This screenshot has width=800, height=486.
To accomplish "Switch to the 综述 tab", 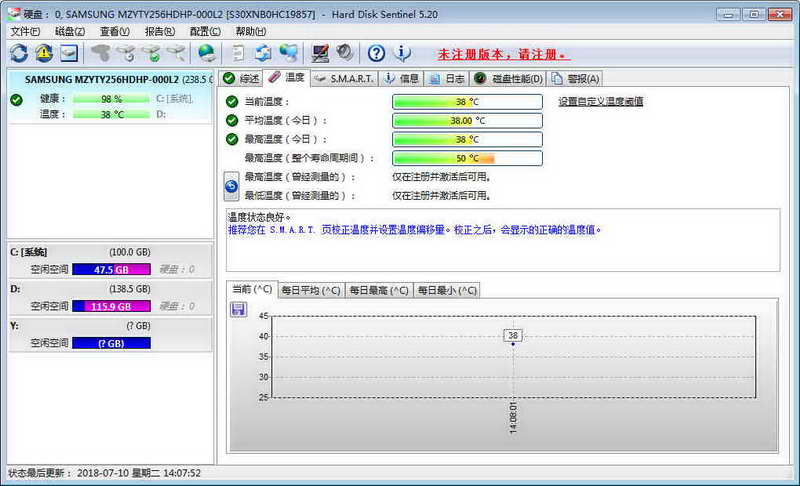I will click(241, 79).
